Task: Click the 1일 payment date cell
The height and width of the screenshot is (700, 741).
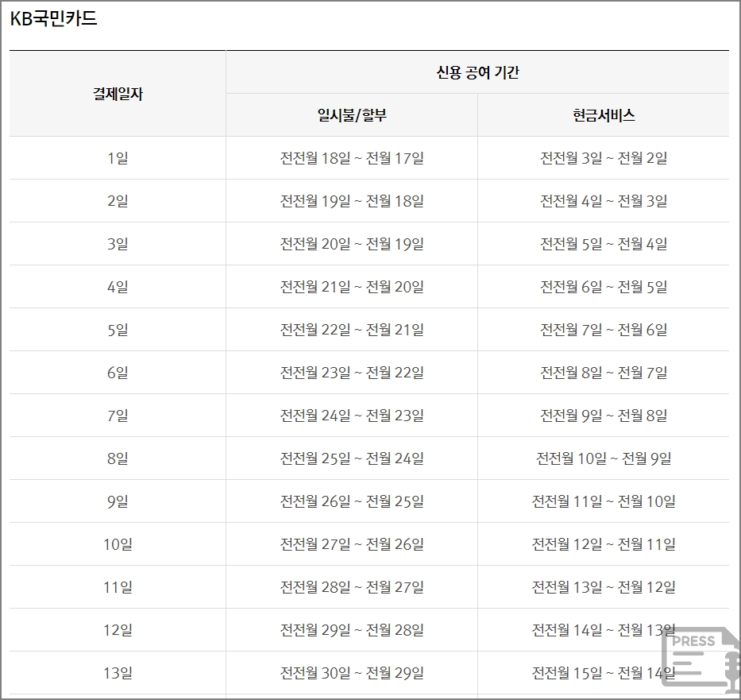Action: [x=118, y=158]
